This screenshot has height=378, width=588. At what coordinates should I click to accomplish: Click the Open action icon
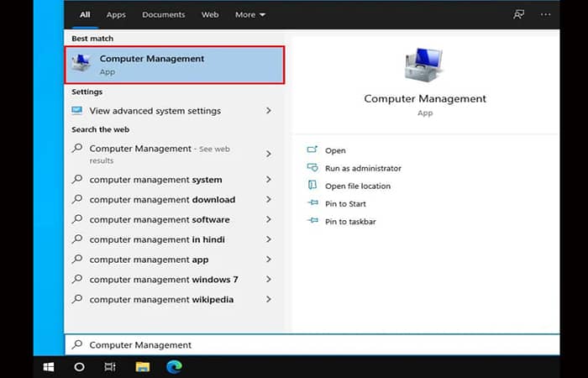(x=312, y=150)
